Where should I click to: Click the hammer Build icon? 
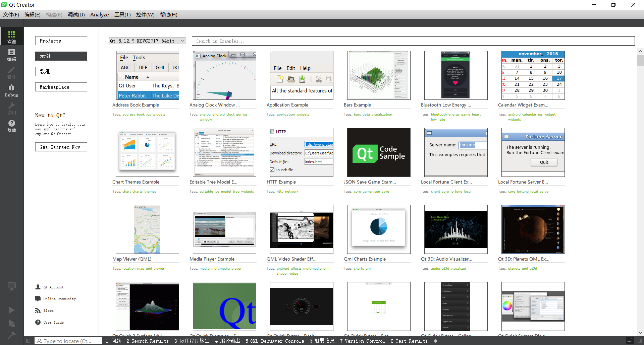11,335
